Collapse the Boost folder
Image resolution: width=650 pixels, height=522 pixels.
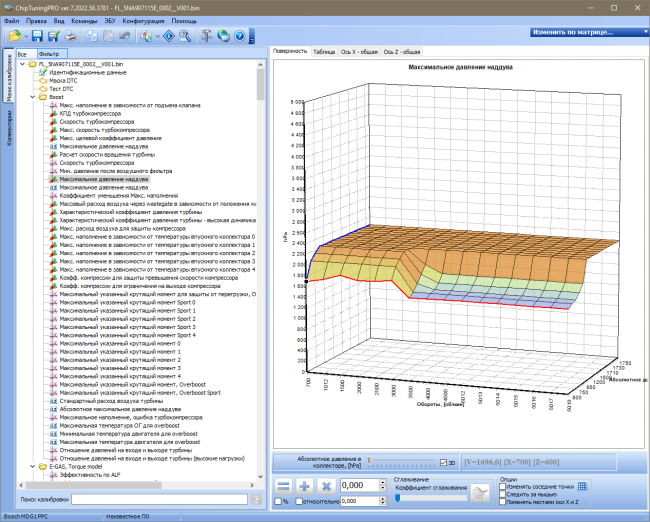pos(33,97)
